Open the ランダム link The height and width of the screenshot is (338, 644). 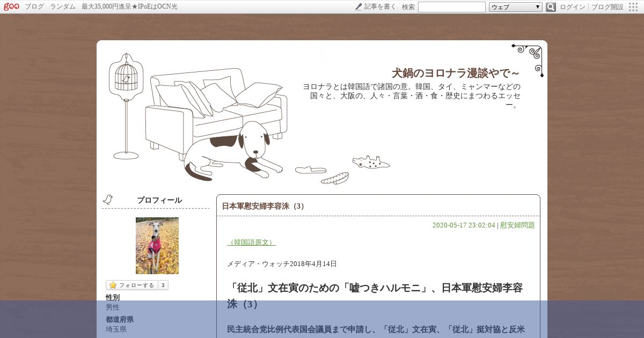click(63, 7)
